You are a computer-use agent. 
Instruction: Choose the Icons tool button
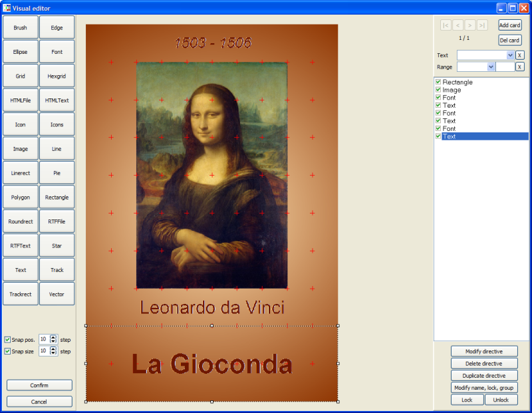[x=57, y=124]
